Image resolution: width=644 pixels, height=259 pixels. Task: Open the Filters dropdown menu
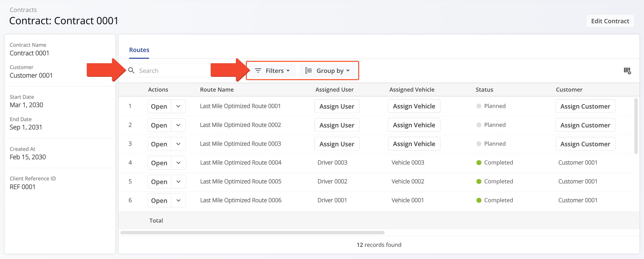272,71
